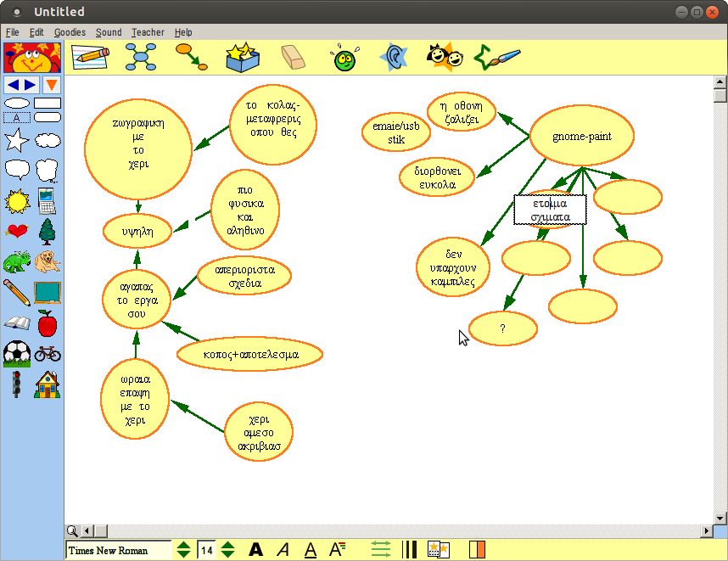Click the horizontal scrollbar right arrow
This screenshot has height=561, width=728.
point(707,530)
